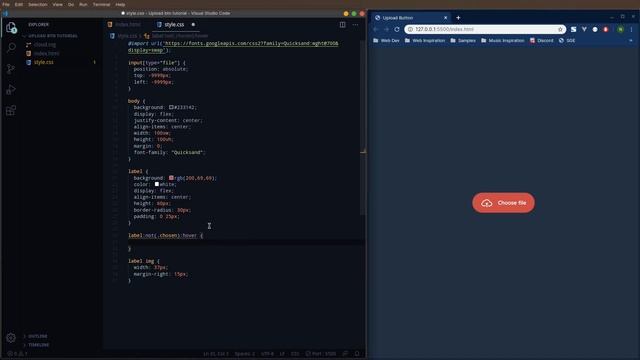The image size is (640, 360).
Task: Select the Upload Button browser tab
Action: click(411, 18)
